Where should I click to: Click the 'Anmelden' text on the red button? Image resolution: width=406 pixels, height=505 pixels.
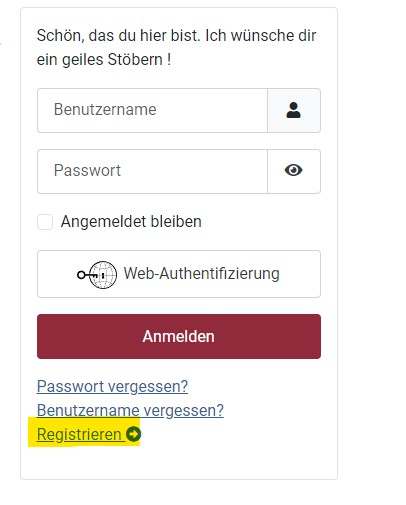point(178,336)
